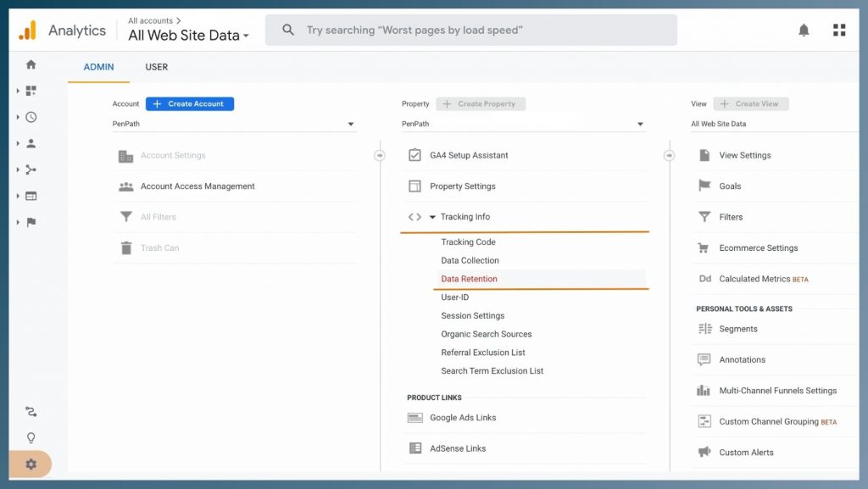The image size is (868, 489).
Task: Click the Segments icon
Action: (x=704, y=329)
